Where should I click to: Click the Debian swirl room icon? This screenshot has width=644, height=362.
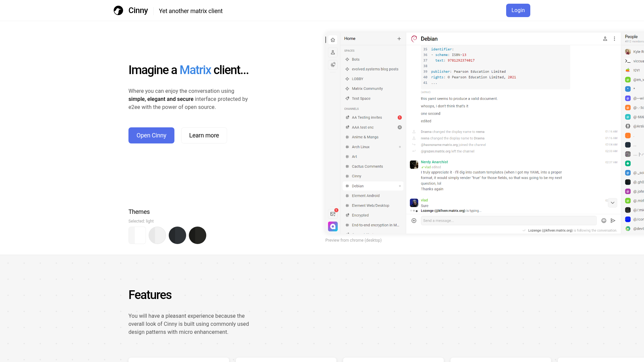(x=414, y=39)
